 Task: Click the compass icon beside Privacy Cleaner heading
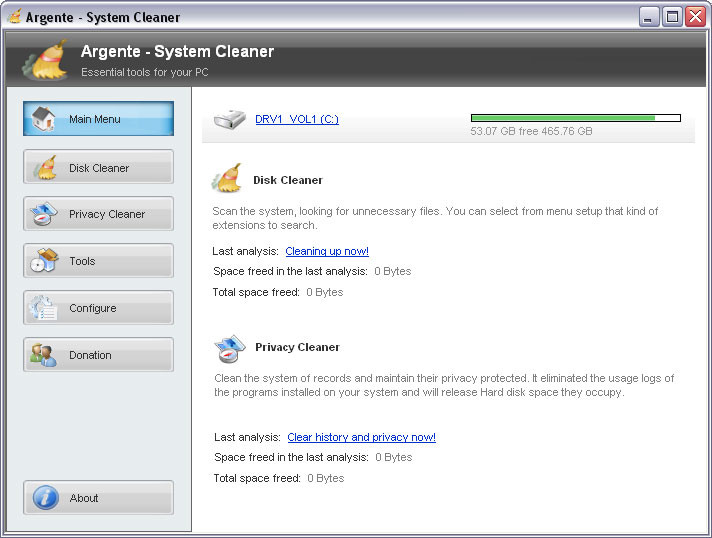coord(230,349)
